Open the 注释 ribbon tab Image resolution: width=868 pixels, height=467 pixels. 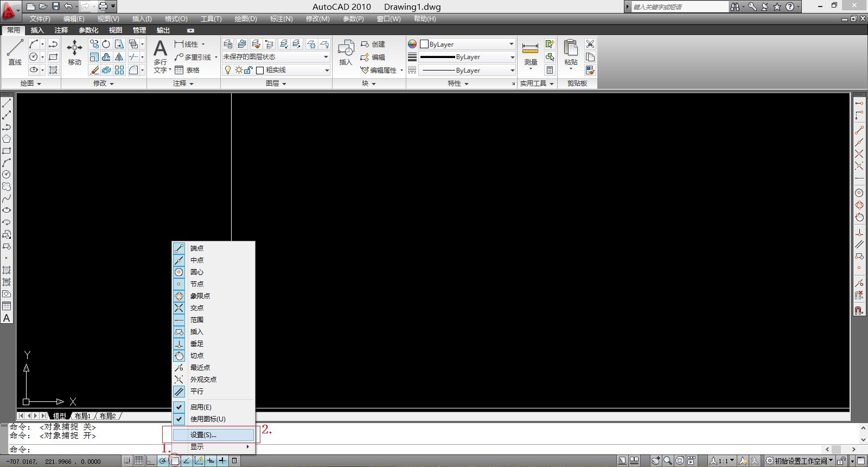coord(61,30)
